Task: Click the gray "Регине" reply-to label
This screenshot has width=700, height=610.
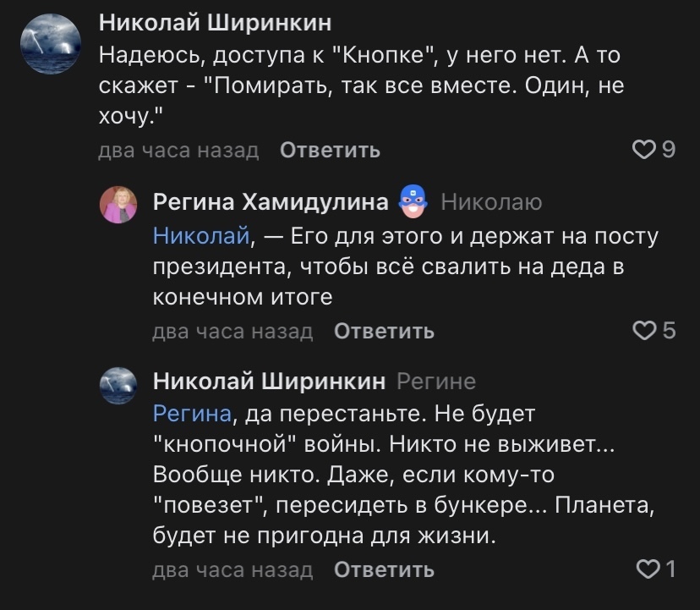Action: tap(436, 382)
